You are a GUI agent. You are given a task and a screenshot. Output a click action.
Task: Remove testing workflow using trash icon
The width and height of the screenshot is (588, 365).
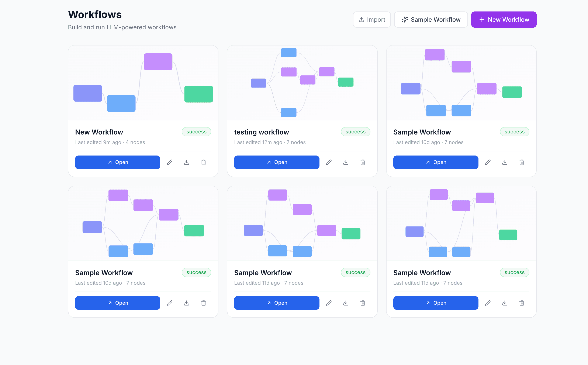pos(363,162)
